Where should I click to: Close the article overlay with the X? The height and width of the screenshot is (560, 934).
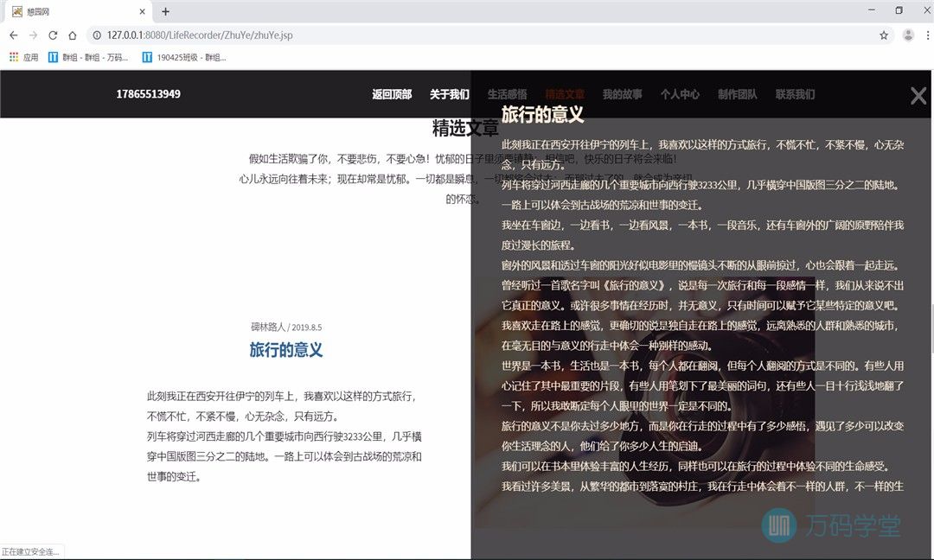click(918, 95)
